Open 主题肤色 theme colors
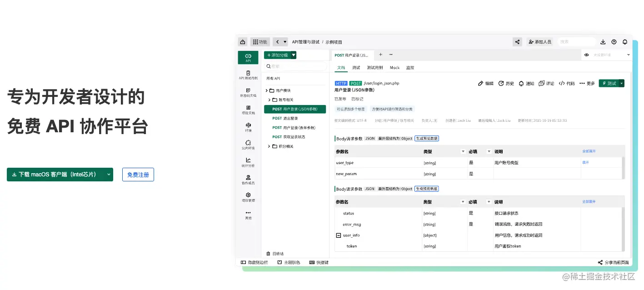Viewport: 644px width, 290px height. (289, 262)
